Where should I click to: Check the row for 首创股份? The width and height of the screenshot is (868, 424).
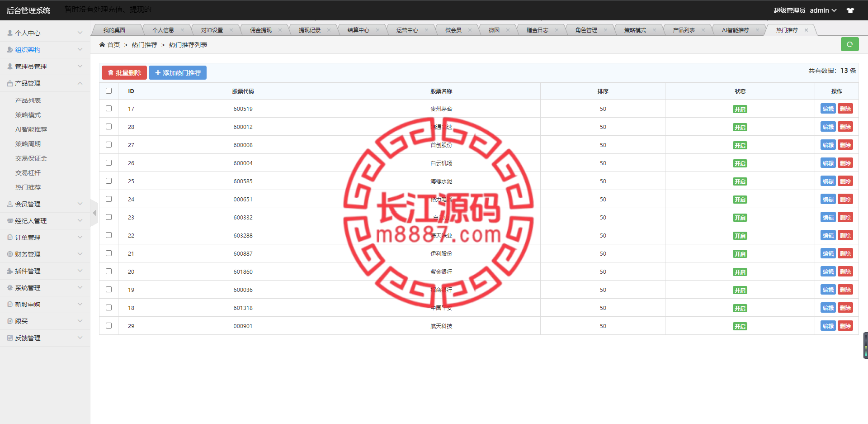pos(108,145)
